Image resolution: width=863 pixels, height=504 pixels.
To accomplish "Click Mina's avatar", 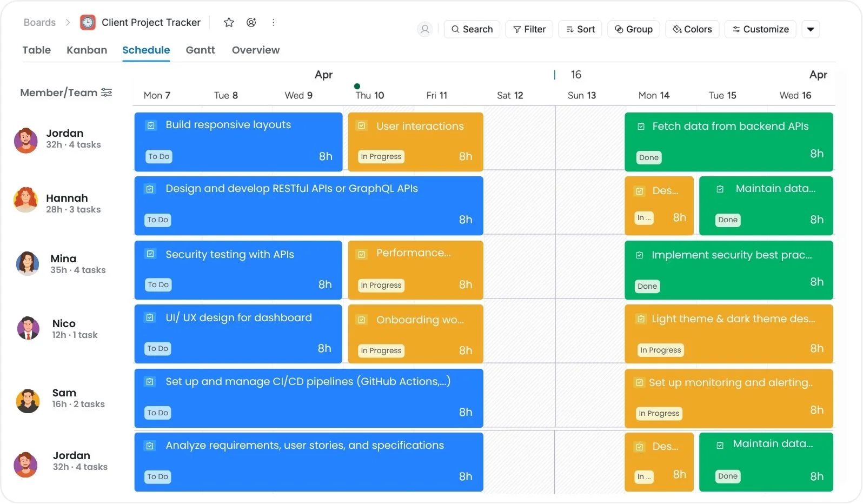I will pyautogui.click(x=28, y=263).
